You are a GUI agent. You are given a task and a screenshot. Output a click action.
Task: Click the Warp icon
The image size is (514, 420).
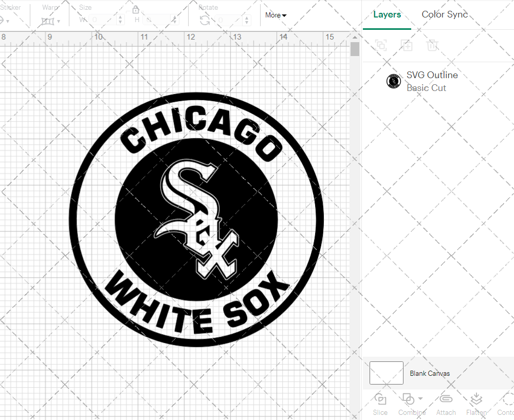pos(48,21)
